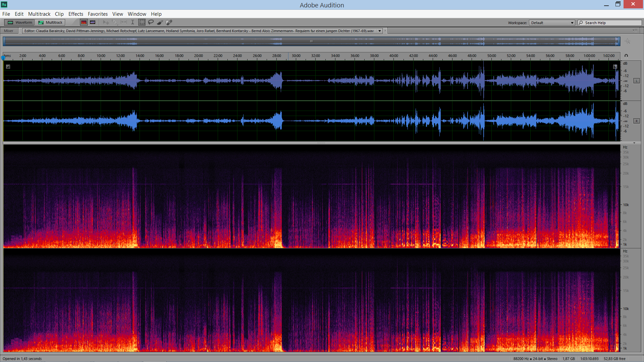
Task: Select the Paintbrush Selection tool
Action: (x=160, y=22)
